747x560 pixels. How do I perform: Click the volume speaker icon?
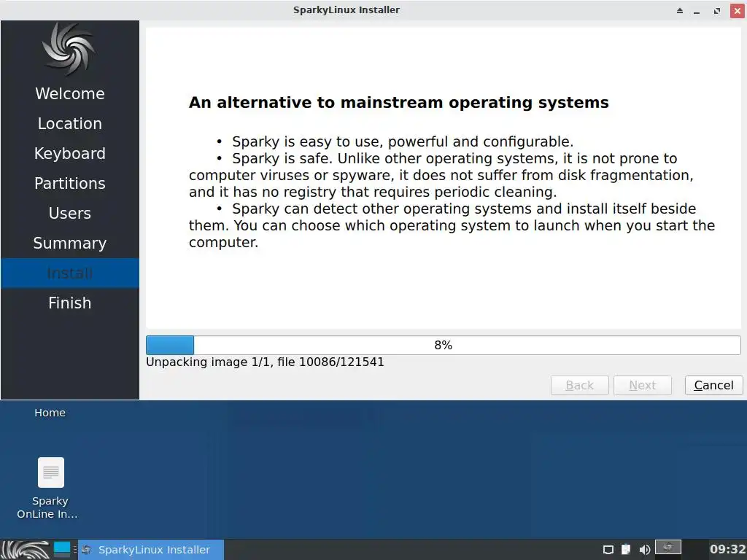click(x=645, y=550)
